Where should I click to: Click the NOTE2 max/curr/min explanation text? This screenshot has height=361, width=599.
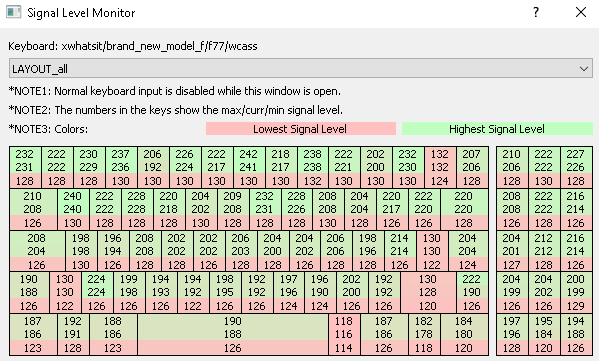pyautogui.click(x=175, y=110)
